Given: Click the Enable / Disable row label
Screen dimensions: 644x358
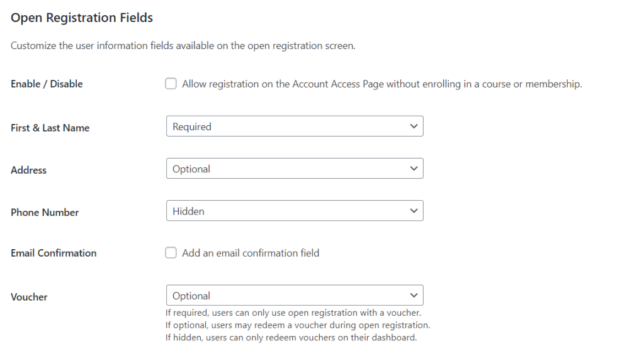Looking at the screenshot, I should (x=47, y=84).
